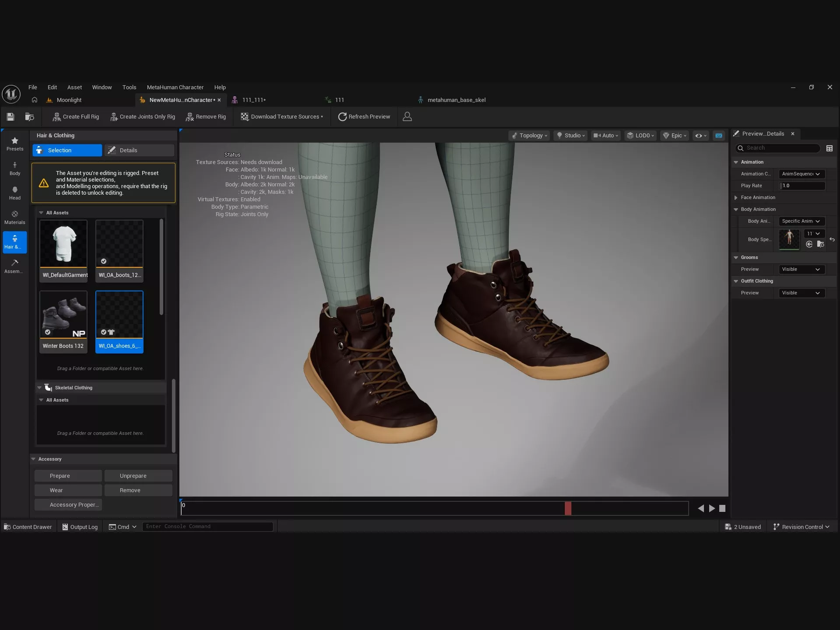Image resolution: width=840 pixels, height=630 pixels.
Task: Open the Presets sidebar panel
Action: coord(15,144)
